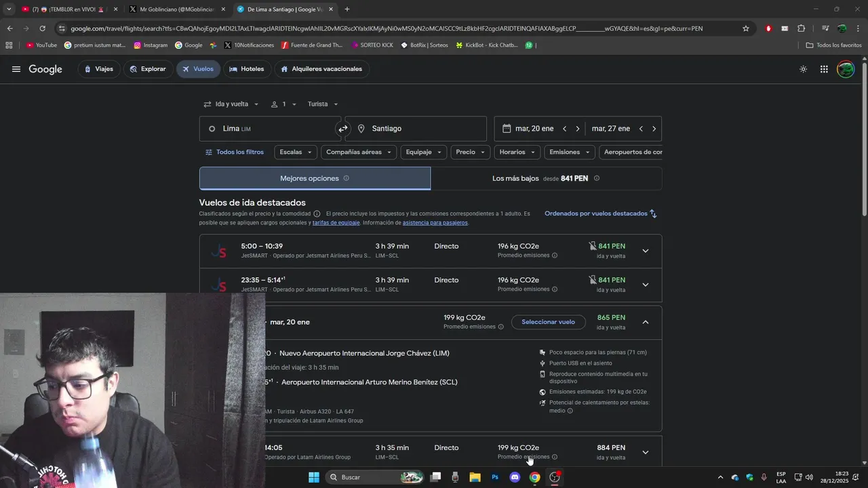Click the info icon next to Mejores opciones

(x=346, y=178)
